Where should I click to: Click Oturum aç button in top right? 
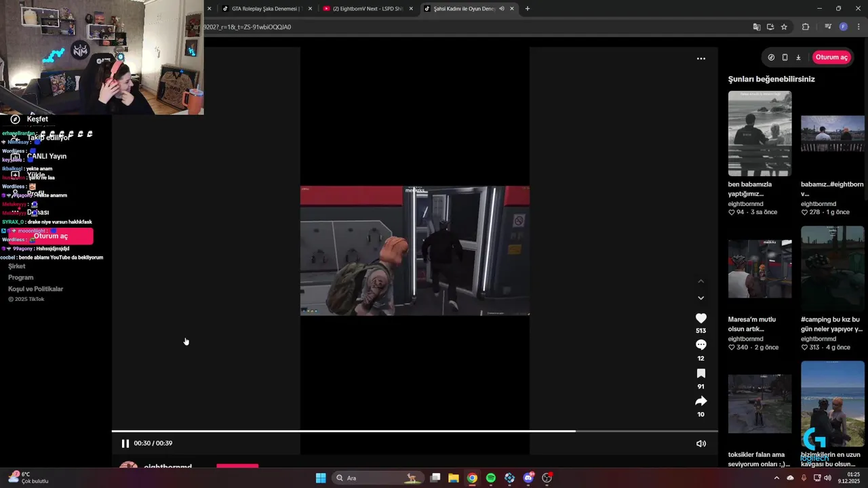click(x=831, y=57)
